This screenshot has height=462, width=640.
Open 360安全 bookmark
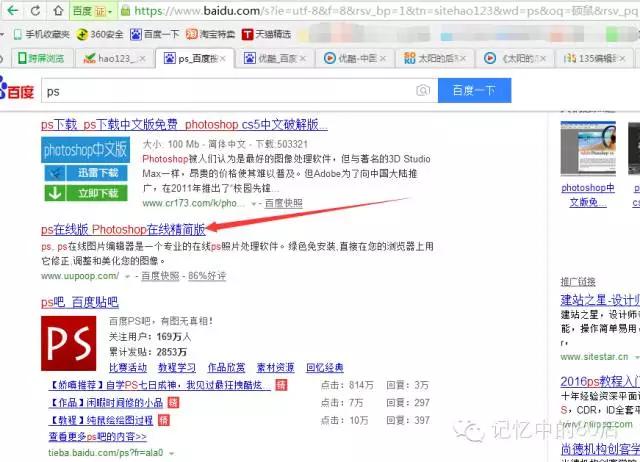click(100, 35)
